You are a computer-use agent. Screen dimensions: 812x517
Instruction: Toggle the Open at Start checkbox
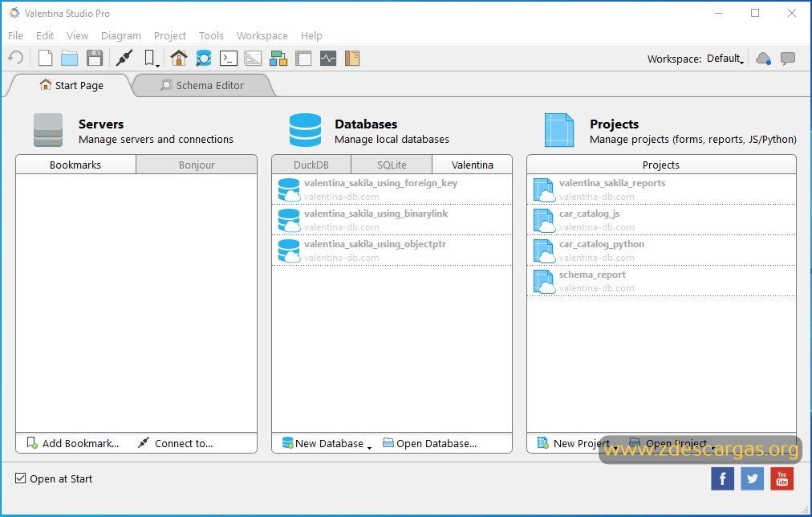pos(20,478)
